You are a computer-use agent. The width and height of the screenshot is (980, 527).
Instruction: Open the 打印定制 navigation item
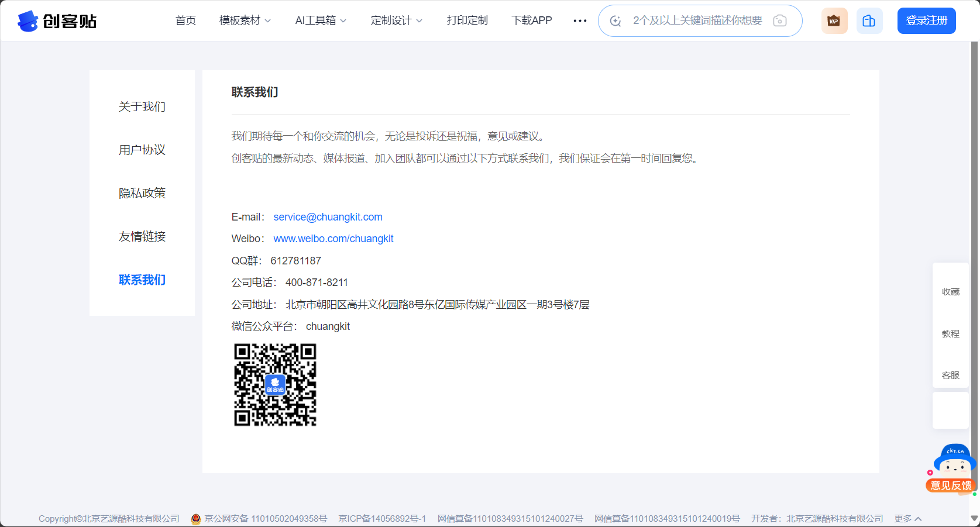coord(467,20)
